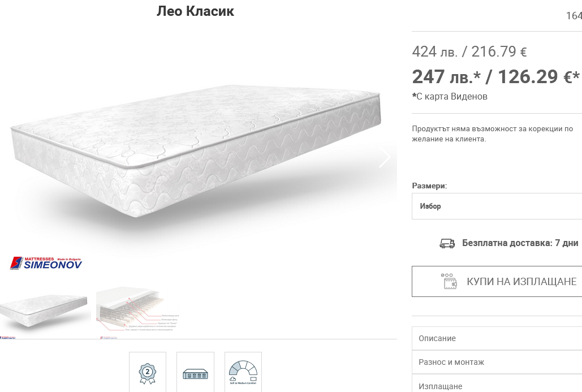Expand the Описание section
This screenshot has height=392, width=582.
tap(497, 338)
